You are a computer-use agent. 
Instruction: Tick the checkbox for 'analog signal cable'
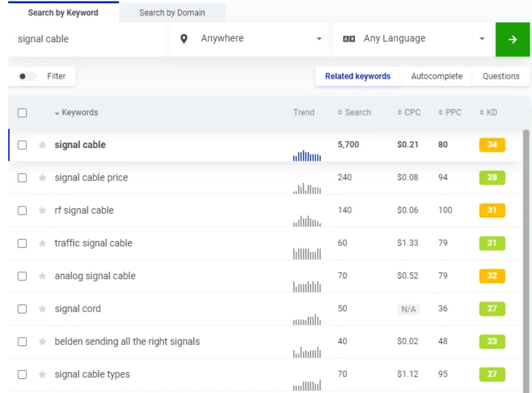pyautogui.click(x=22, y=276)
